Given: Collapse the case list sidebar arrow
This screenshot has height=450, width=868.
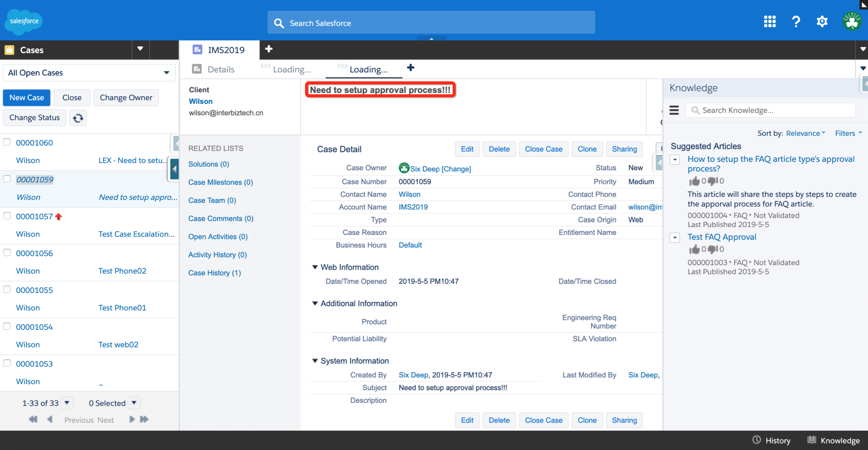Looking at the screenshot, I should tap(175, 169).
